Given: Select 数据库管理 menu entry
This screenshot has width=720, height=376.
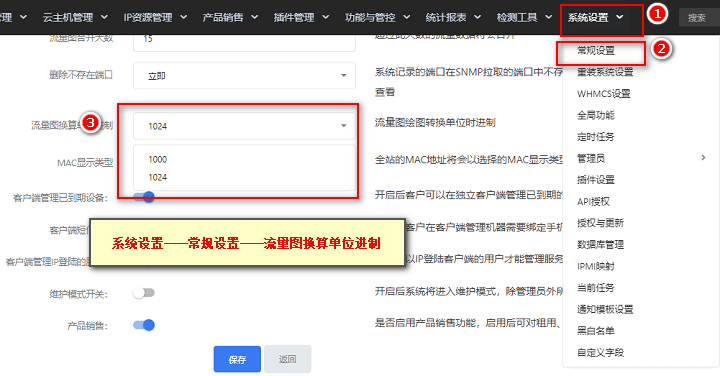Looking at the screenshot, I should pos(600,245).
